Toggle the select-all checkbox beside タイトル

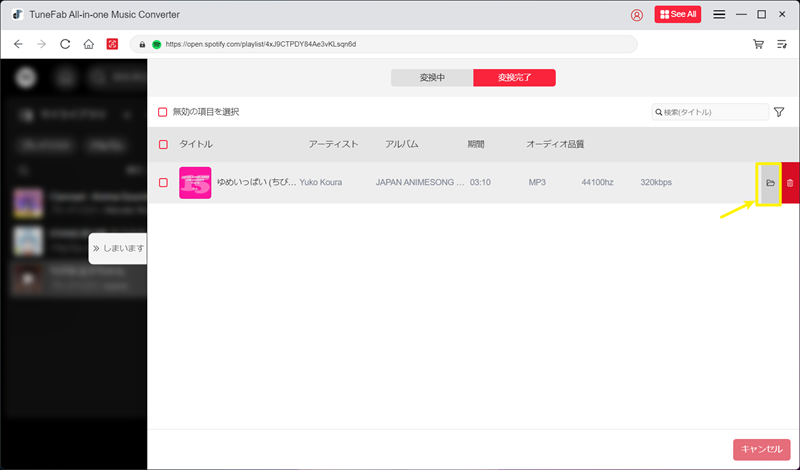[x=163, y=144]
